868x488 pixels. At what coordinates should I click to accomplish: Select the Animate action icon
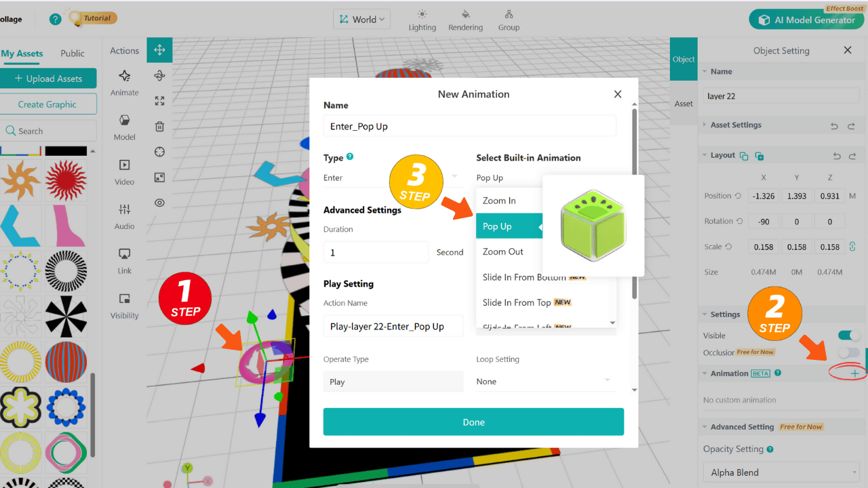tap(124, 77)
